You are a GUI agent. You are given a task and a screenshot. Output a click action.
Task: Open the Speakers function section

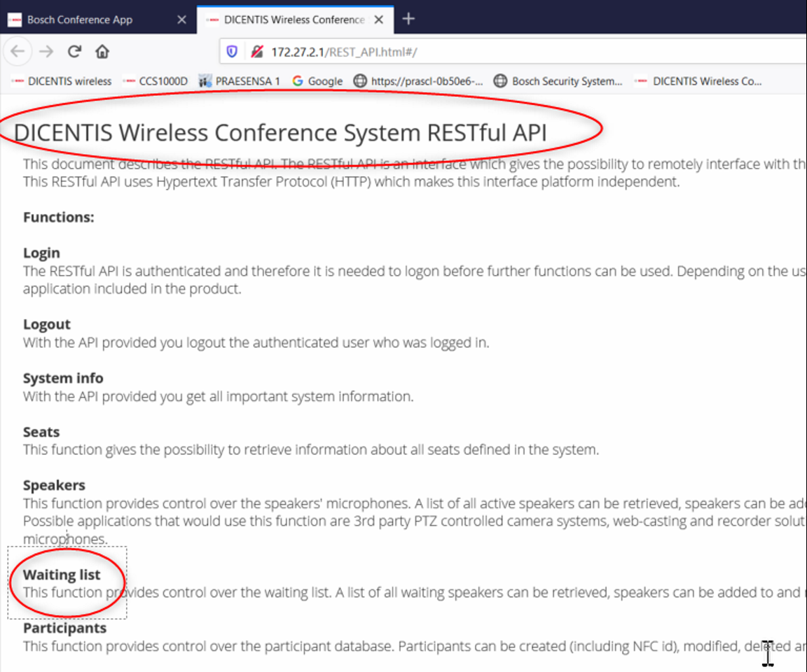[x=54, y=485]
